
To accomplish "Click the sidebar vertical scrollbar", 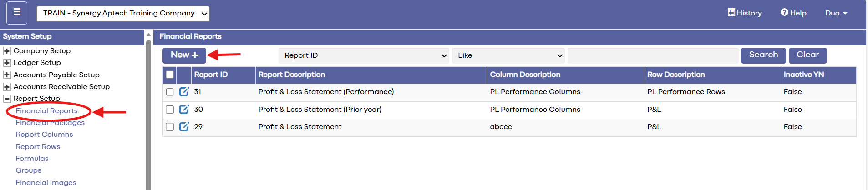I will (x=148, y=114).
